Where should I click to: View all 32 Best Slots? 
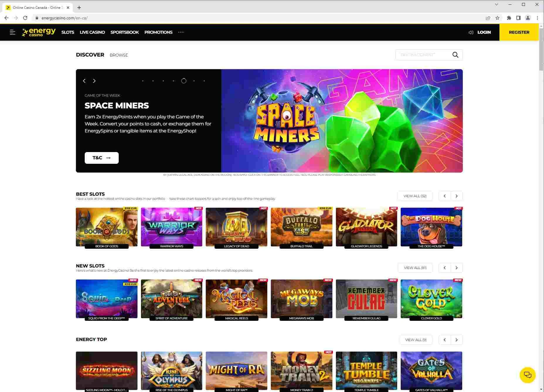click(415, 196)
